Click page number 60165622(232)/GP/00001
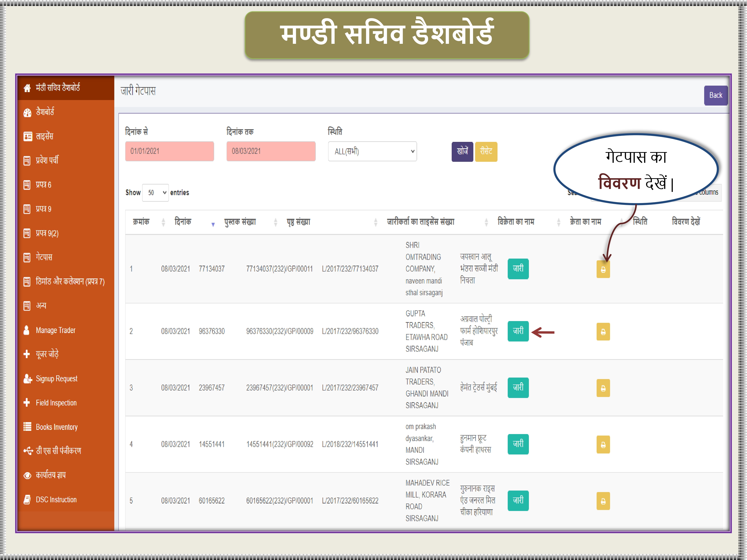747x560 pixels. 280,501
